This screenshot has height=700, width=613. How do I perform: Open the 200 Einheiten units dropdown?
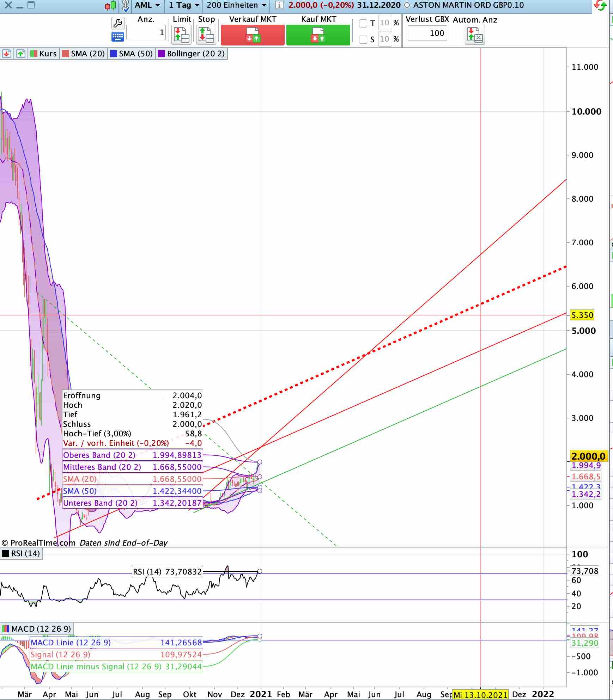tap(236, 5)
